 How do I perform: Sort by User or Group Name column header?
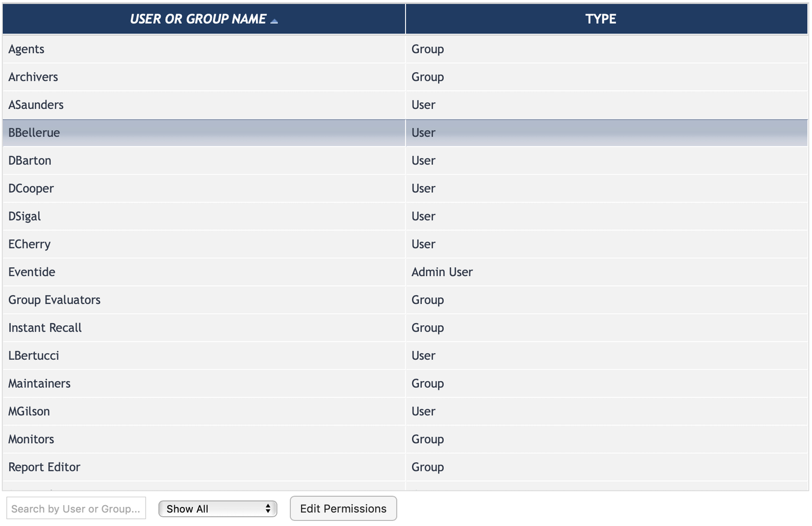tap(198, 19)
